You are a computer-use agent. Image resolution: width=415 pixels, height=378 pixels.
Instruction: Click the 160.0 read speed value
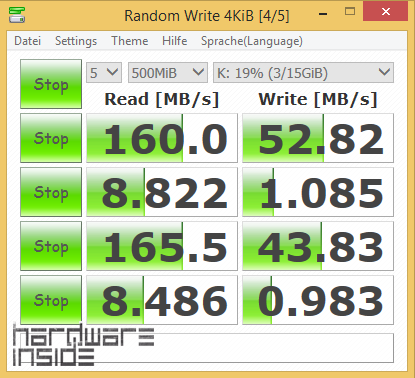162,138
